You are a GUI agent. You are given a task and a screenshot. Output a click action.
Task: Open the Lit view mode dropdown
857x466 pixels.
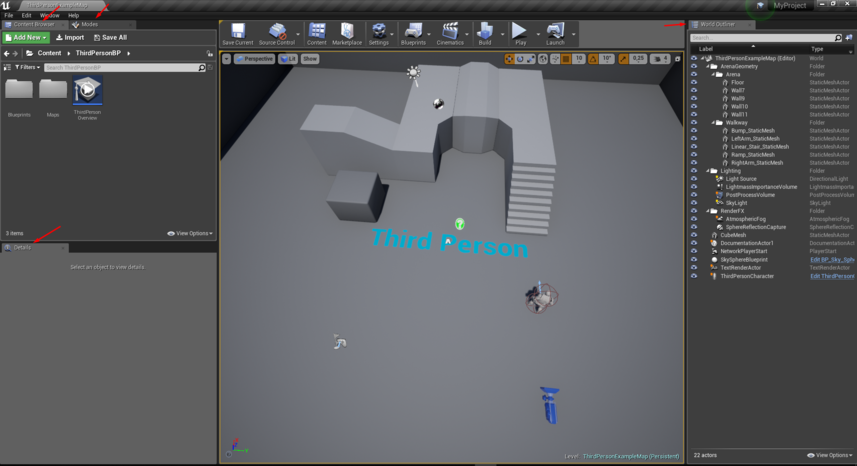[x=288, y=59]
